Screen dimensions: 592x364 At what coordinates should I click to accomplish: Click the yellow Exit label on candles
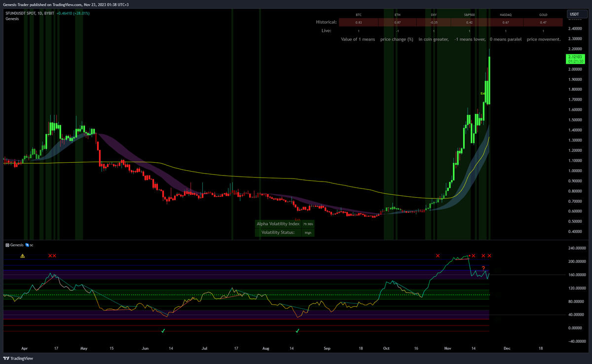point(483,93)
